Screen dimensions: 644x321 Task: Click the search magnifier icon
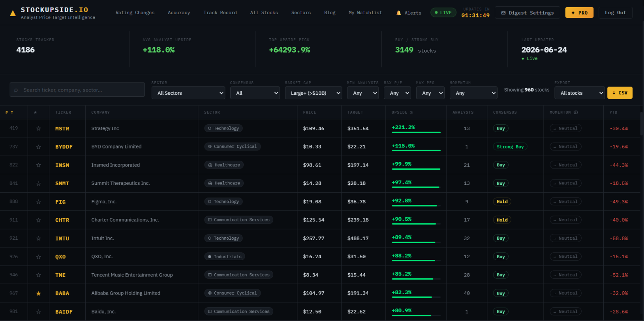(16, 90)
